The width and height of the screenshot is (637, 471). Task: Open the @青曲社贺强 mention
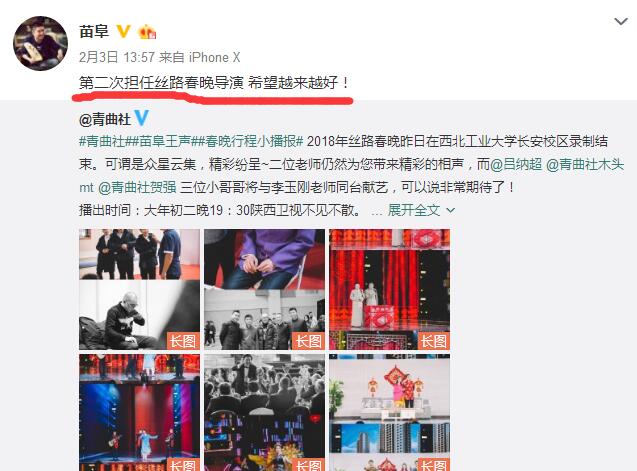coord(137,187)
